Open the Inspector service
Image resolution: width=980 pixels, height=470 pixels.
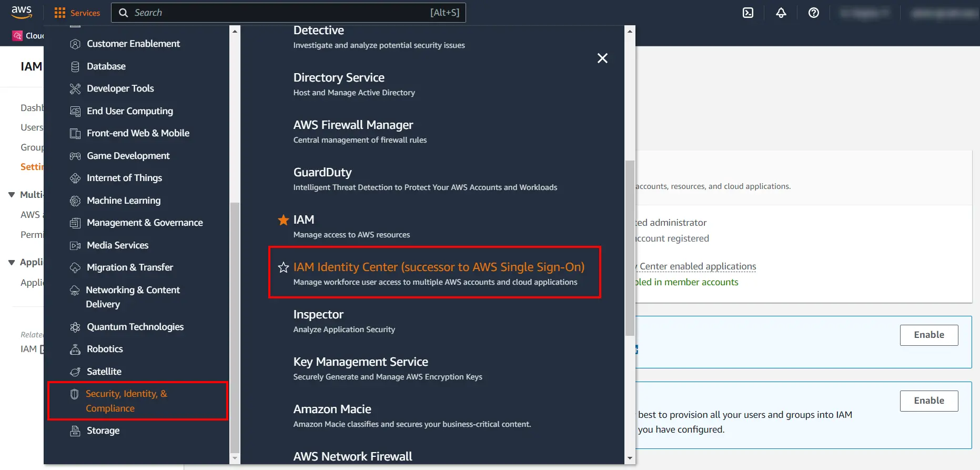click(x=318, y=315)
